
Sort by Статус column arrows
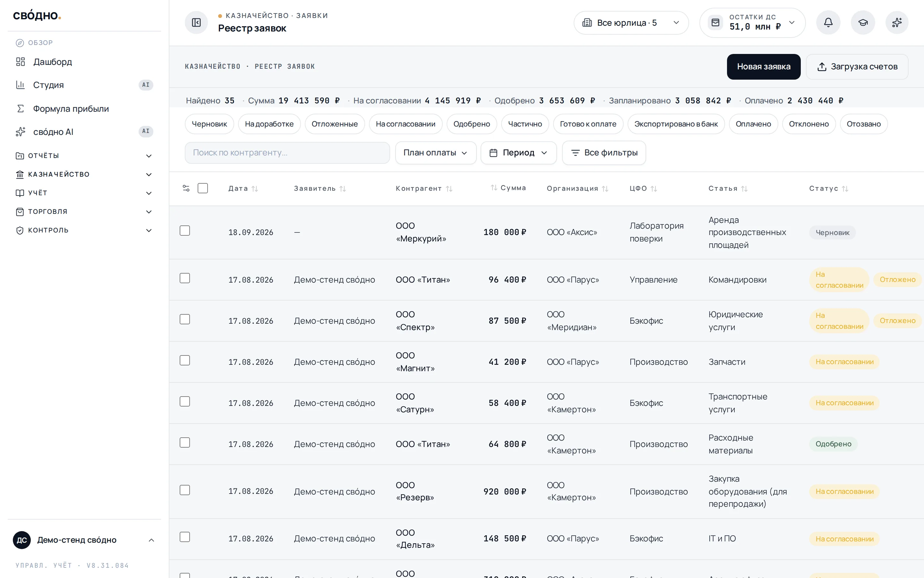click(845, 188)
